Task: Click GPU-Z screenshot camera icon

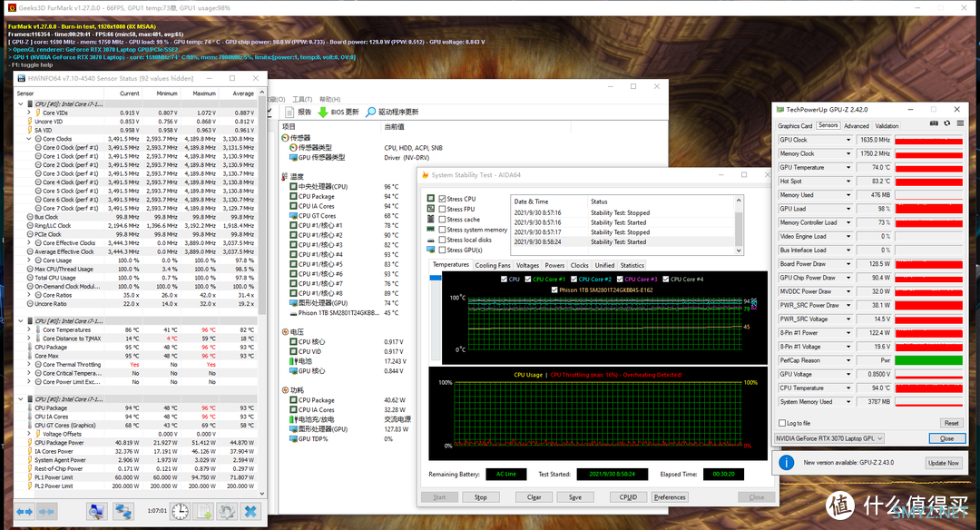Action: pos(934,123)
